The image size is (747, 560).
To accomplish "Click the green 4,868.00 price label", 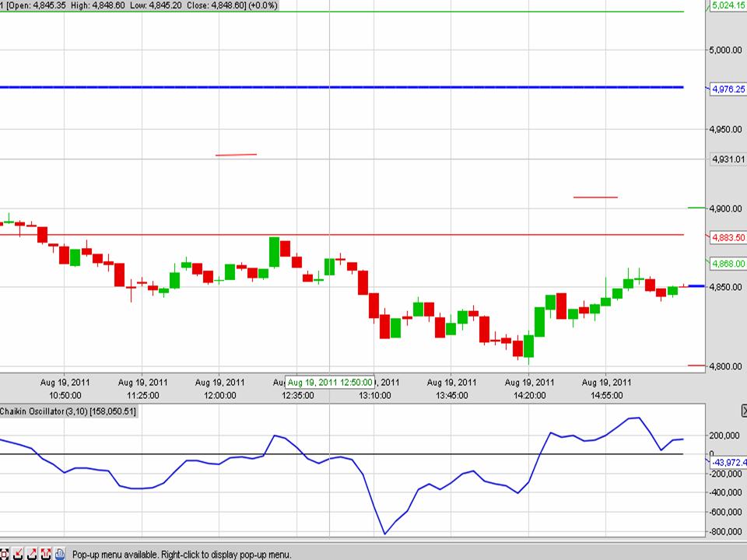I will pyautogui.click(x=728, y=264).
